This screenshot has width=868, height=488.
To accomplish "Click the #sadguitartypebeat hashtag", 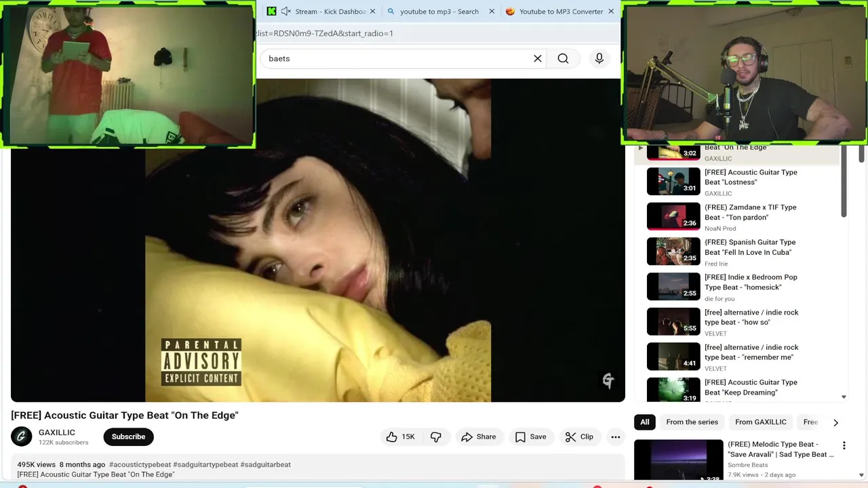I will (x=205, y=465).
